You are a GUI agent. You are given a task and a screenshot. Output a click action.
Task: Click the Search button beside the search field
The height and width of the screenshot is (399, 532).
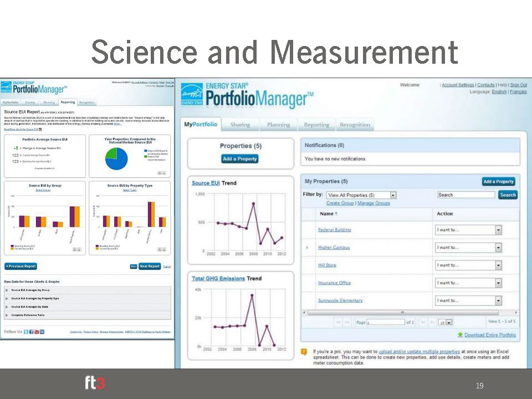(x=508, y=195)
